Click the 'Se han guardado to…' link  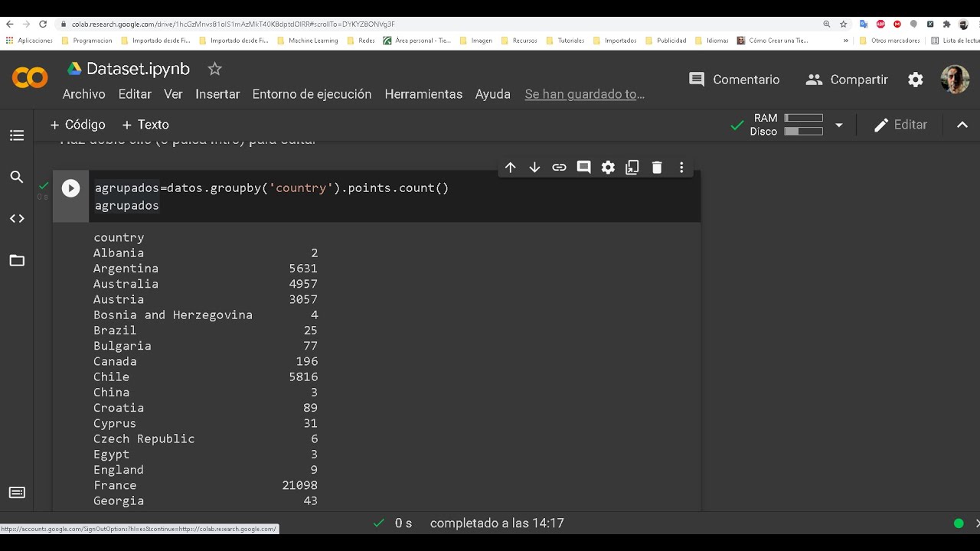coord(584,94)
